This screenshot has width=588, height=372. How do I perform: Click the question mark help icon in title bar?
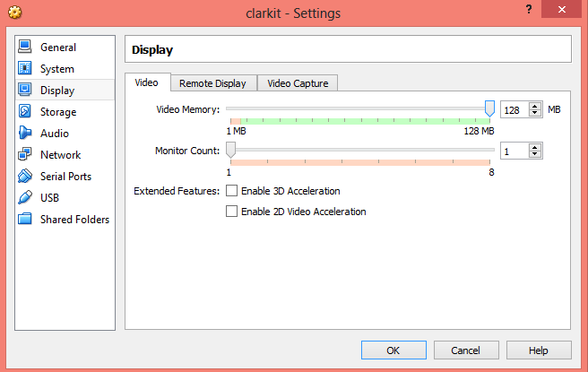(529, 9)
